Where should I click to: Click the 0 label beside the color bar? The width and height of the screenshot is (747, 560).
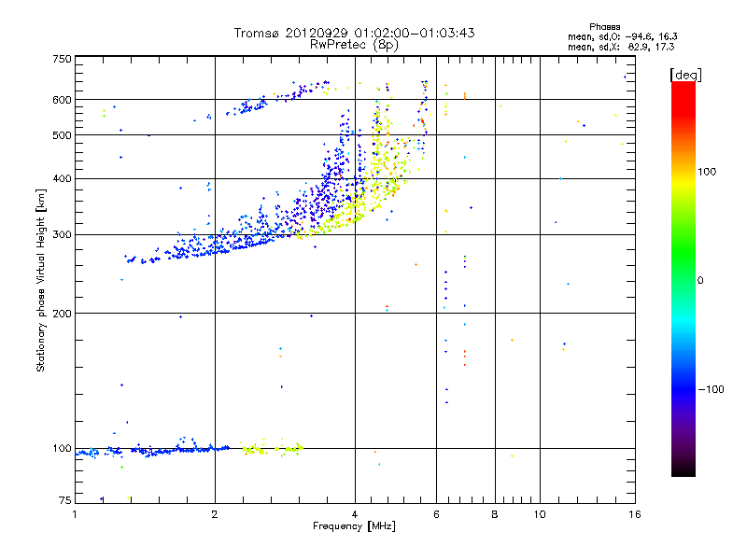point(700,281)
